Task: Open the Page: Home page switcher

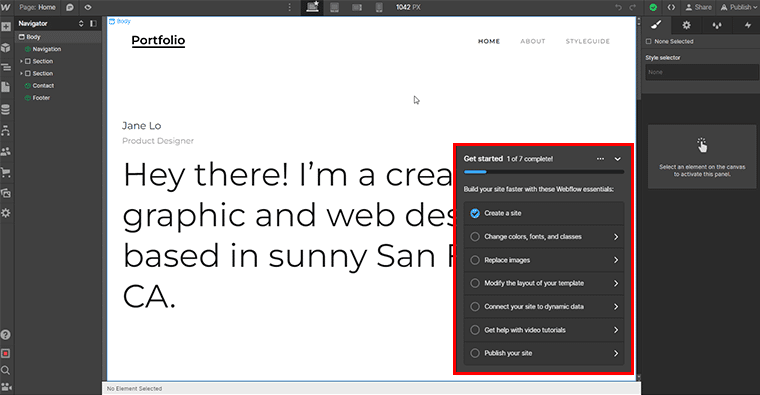Action: click(x=37, y=7)
